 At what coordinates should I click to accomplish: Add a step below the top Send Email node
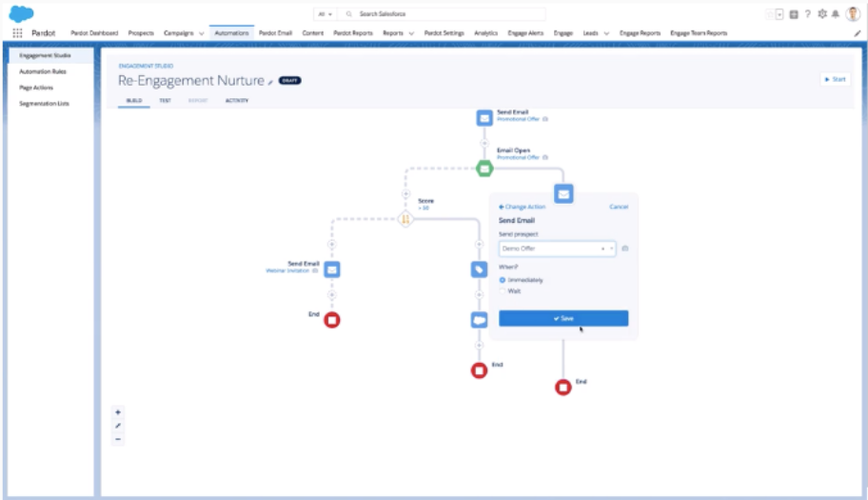pyautogui.click(x=484, y=144)
